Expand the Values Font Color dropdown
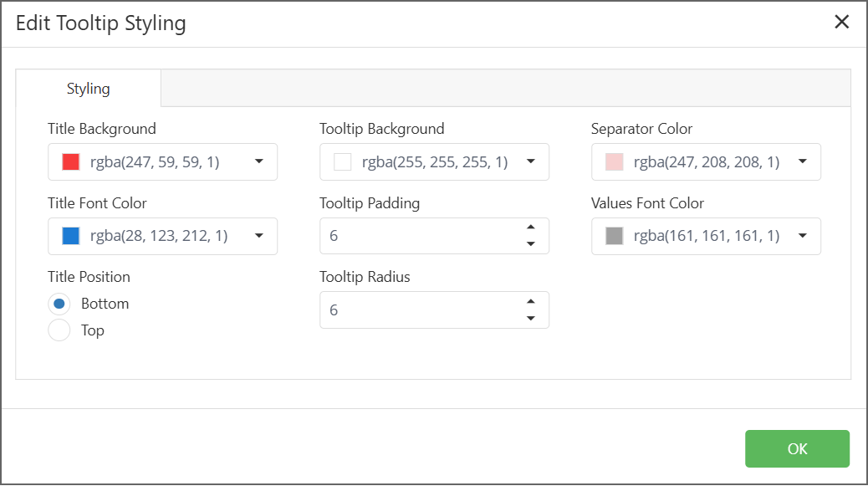Viewport: 868px width, 486px height. pyautogui.click(x=803, y=236)
